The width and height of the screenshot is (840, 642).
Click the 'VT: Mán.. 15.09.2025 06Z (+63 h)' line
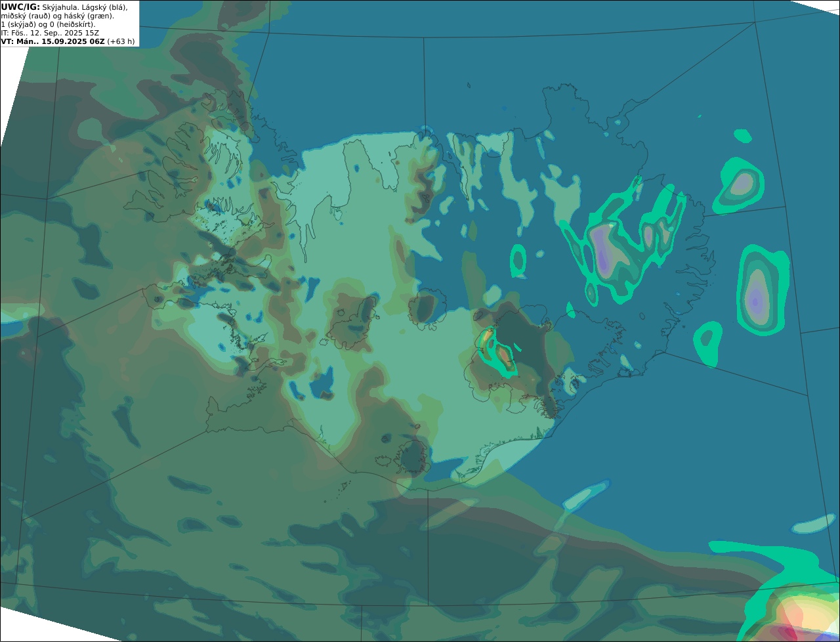[x=68, y=41]
